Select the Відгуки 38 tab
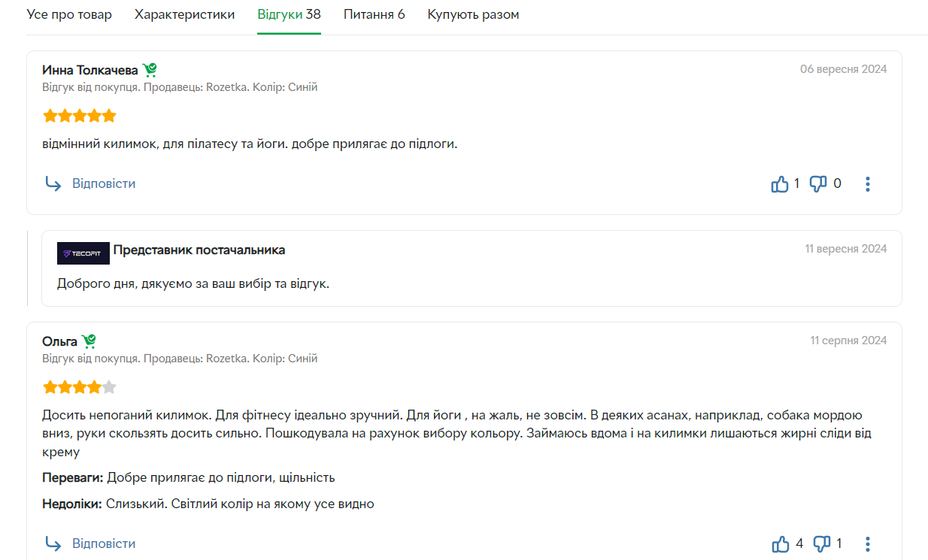Screen dimensions: 928x560 coord(289,14)
